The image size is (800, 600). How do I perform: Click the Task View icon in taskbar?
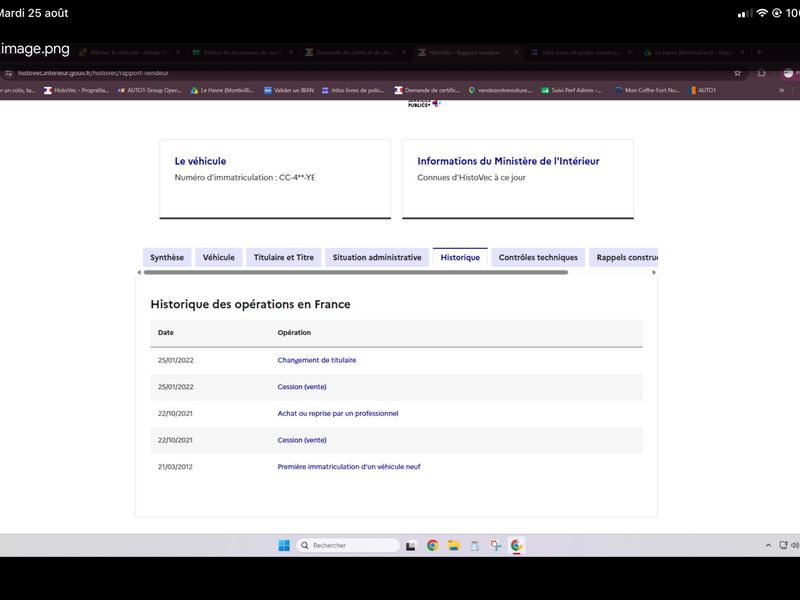[x=411, y=546]
